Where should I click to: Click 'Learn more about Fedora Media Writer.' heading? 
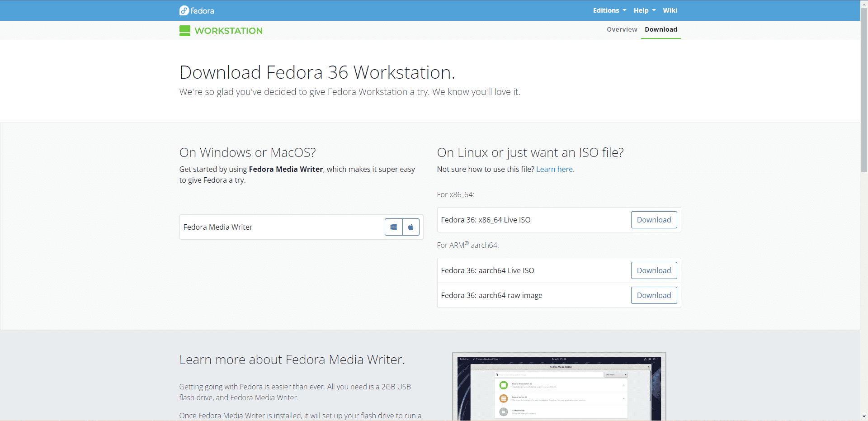point(292,360)
